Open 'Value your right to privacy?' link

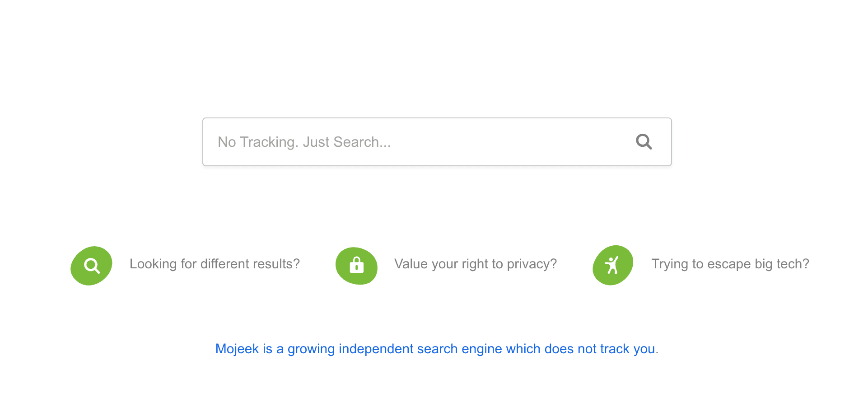pyautogui.click(x=476, y=264)
